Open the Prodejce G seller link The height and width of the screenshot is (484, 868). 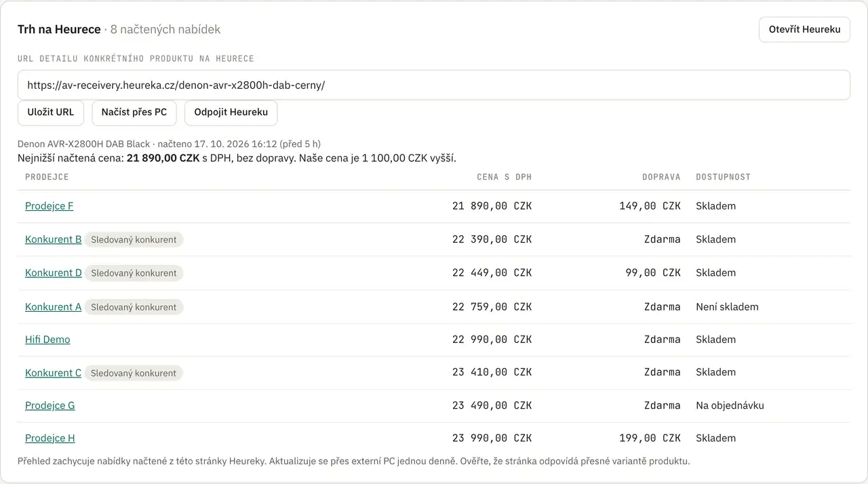pyautogui.click(x=50, y=405)
